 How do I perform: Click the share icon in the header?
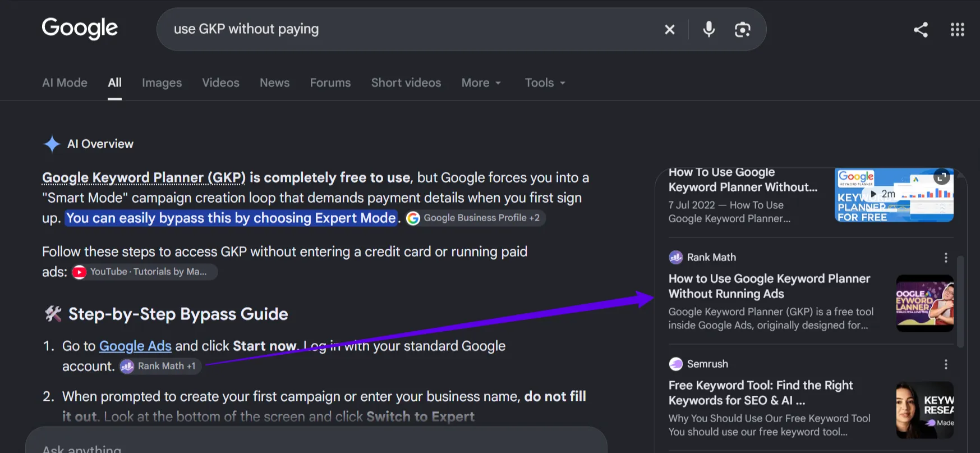pos(921,29)
